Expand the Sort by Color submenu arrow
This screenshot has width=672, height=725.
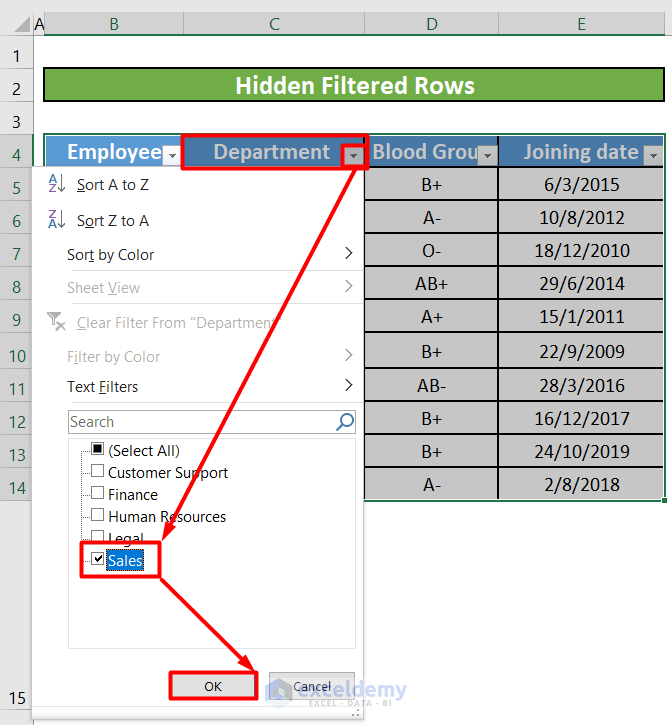tap(349, 253)
